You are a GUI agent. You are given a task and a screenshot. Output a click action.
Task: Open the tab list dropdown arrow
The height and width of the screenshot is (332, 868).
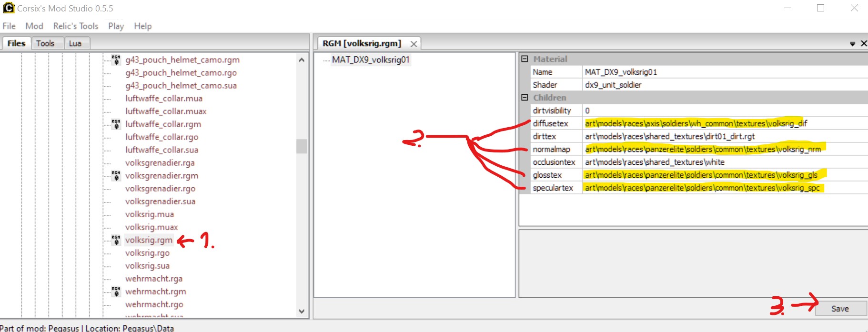[x=852, y=44]
